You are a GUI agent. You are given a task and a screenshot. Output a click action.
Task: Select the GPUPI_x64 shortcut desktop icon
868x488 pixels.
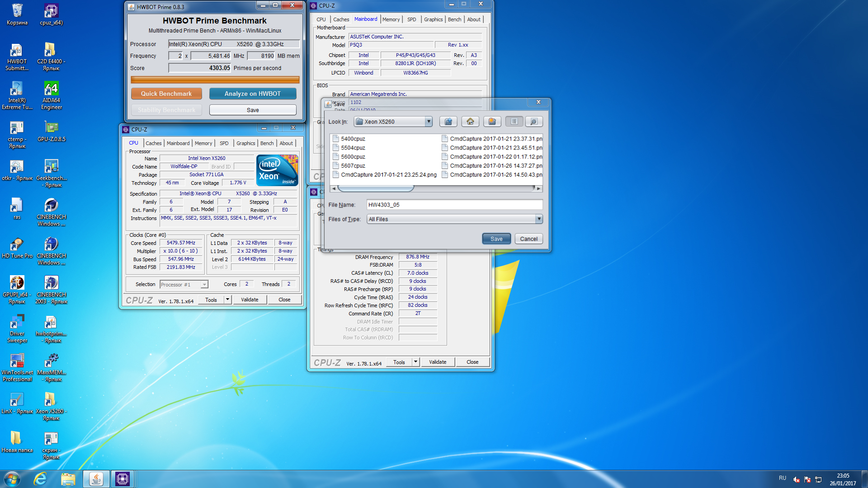[x=17, y=290]
